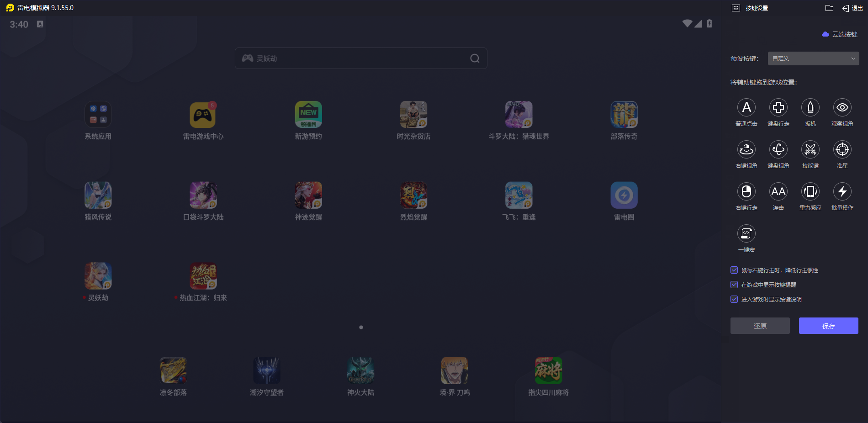Image resolution: width=868 pixels, height=423 pixels.
Task: Open the 预设按键 preset dropdown
Action: click(x=813, y=58)
